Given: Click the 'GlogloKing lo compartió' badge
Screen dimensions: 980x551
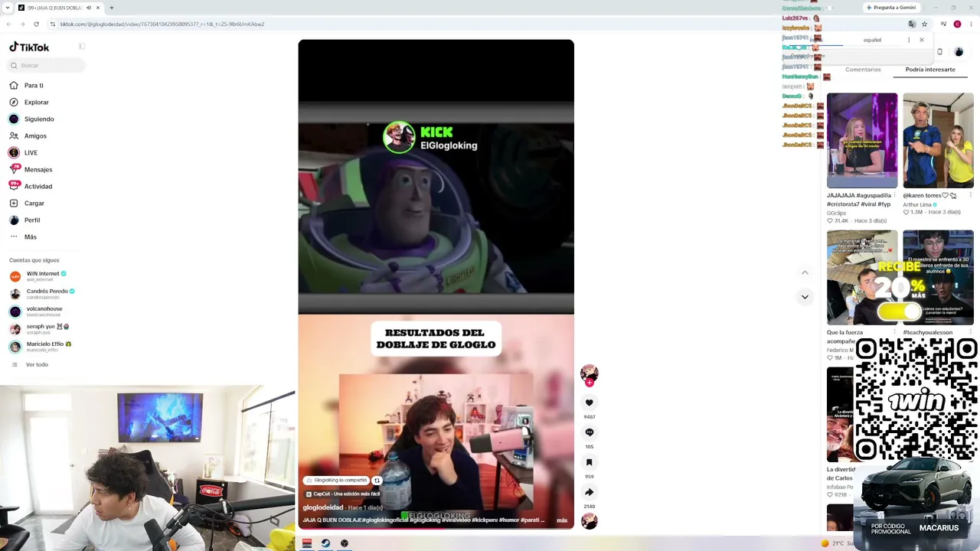Looking at the screenshot, I should coord(337,481).
